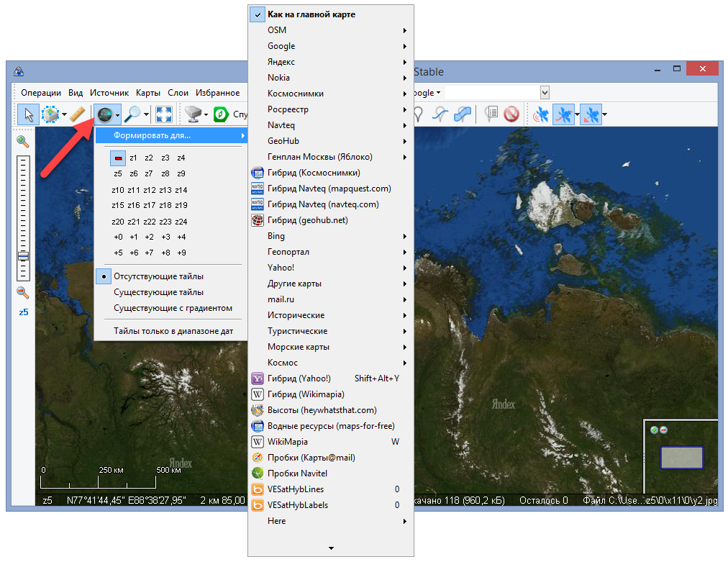
Task: Click the vertical zoom slider handle
Action: pos(23,256)
